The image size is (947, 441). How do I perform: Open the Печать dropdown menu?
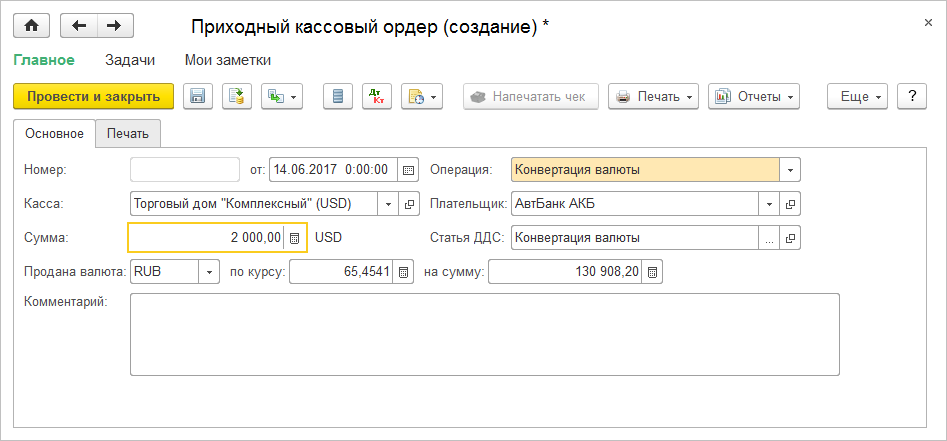click(652, 96)
